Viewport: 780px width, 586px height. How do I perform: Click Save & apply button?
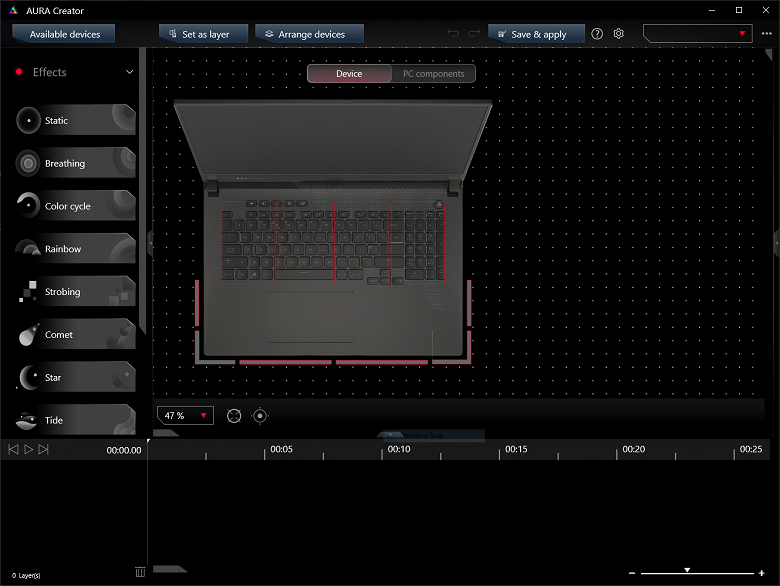point(535,34)
